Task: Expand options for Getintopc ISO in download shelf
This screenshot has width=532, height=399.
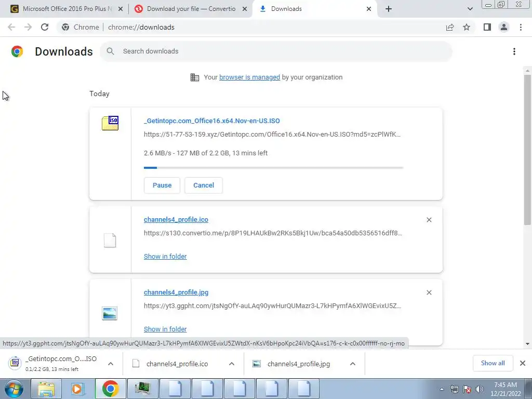Action: [111, 364]
